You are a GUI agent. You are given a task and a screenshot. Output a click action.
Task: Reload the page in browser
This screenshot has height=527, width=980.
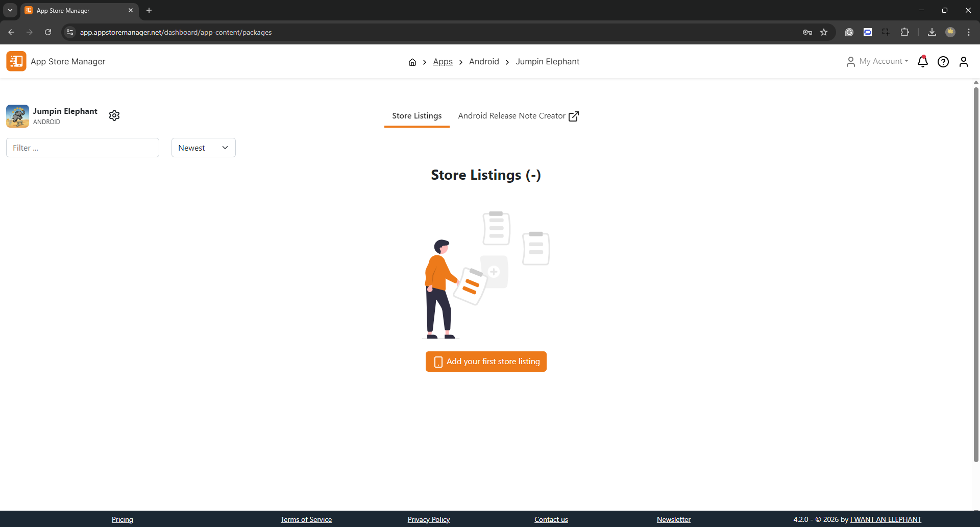tap(48, 32)
